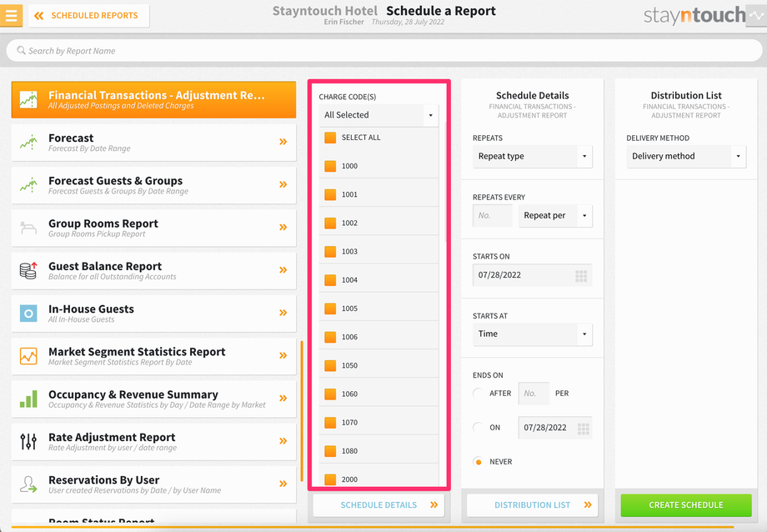Toggle the SELECT ALL charge codes checkbox
767x532 pixels.
[330, 138]
